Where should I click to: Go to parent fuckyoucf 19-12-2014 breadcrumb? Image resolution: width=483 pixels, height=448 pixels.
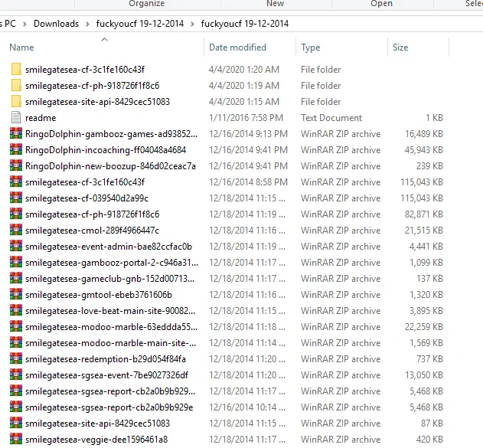[140, 24]
